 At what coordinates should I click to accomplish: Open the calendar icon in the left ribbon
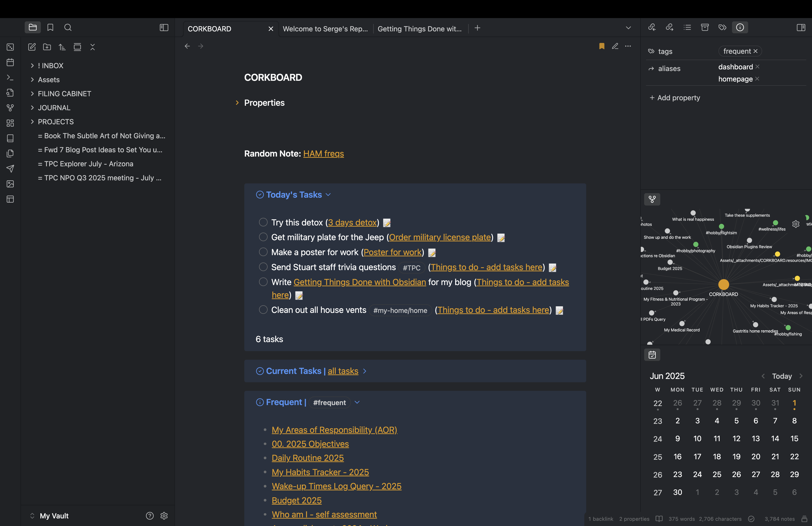pyautogui.click(x=10, y=62)
